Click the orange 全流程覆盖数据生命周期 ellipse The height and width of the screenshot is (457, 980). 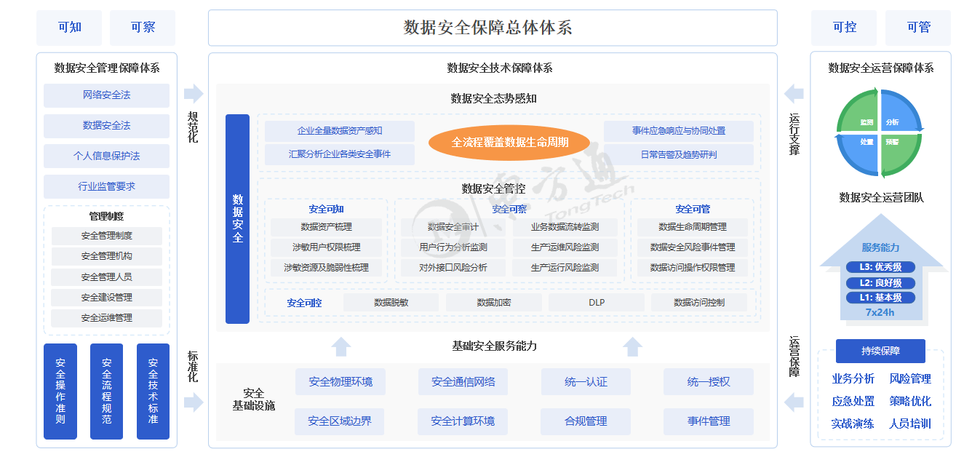509,143
